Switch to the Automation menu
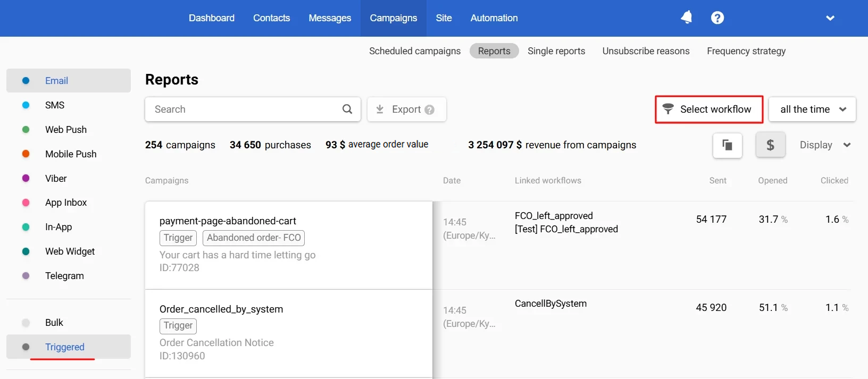This screenshot has width=868, height=379. (x=494, y=18)
